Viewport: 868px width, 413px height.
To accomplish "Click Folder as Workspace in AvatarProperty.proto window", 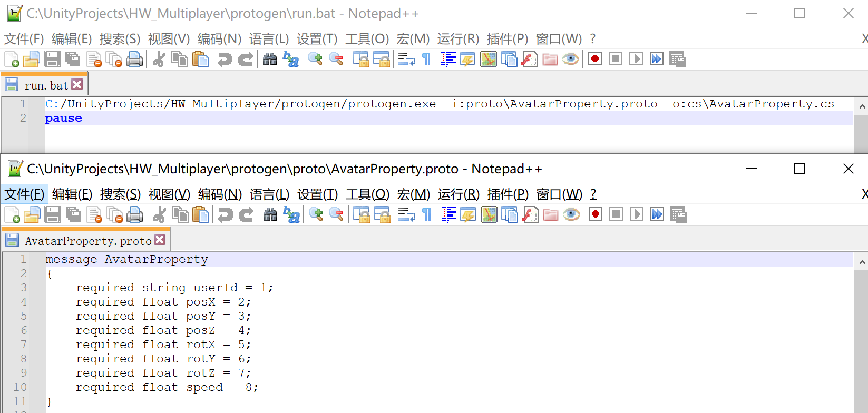I will pyautogui.click(x=551, y=214).
